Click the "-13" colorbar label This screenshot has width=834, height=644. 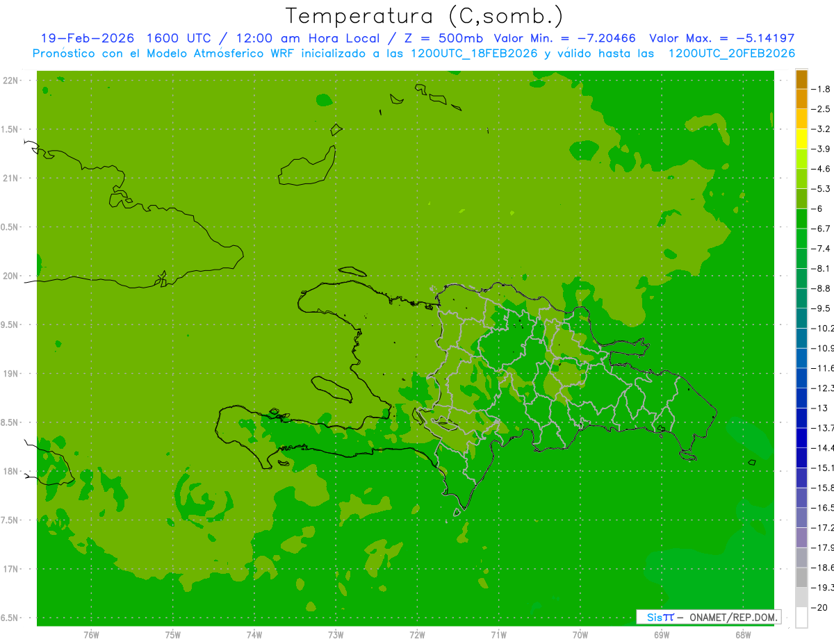(819, 408)
